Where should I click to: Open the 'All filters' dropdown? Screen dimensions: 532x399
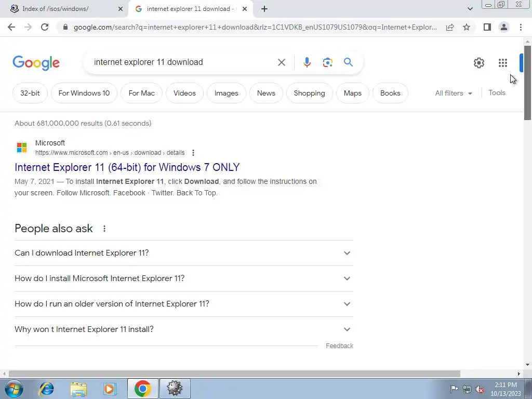[454, 93]
